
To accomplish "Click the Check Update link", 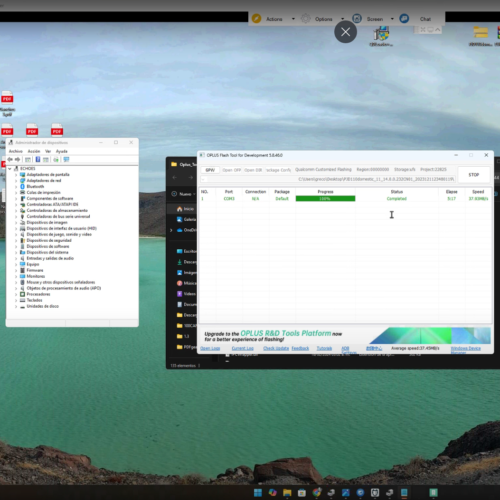I will click(x=276, y=348).
